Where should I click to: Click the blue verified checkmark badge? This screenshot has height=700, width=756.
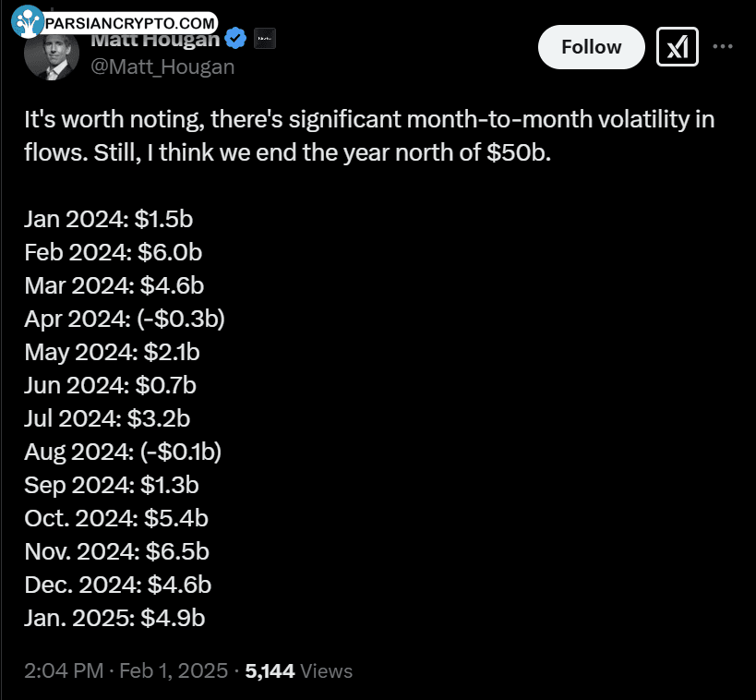pos(235,39)
